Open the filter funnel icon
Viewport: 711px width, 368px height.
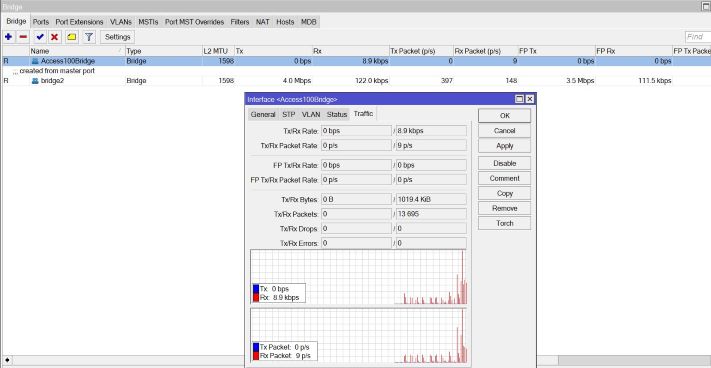(89, 37)
